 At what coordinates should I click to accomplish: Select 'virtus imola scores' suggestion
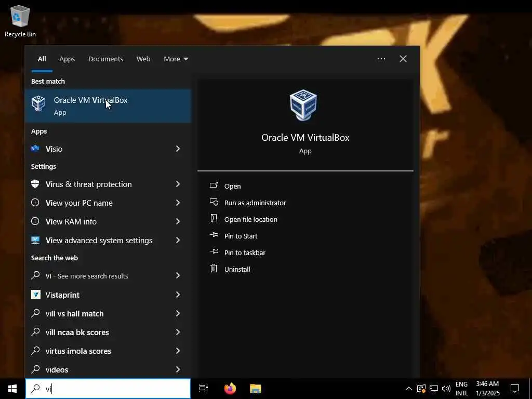click(108, 351)
